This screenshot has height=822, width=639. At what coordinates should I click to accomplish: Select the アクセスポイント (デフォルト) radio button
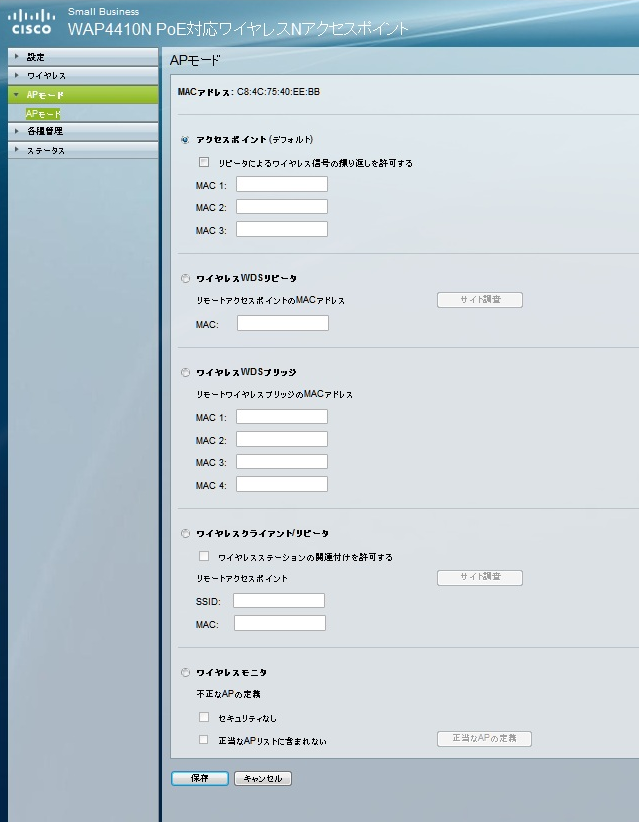(185, 140)
